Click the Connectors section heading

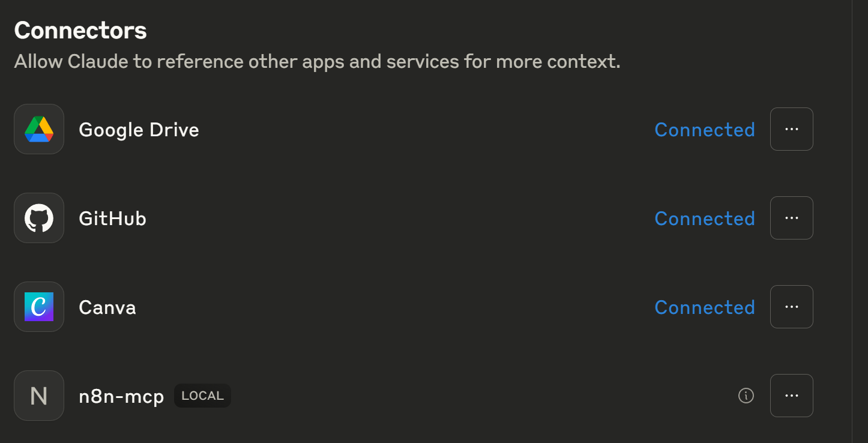80,30
